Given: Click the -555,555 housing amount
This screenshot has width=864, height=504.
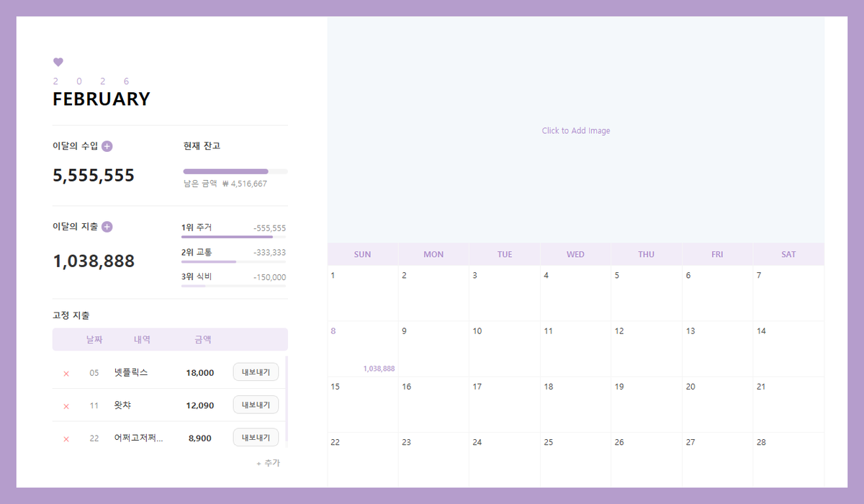Looking at the screenshot, I should pyautogui.click(x=270, y=228).
